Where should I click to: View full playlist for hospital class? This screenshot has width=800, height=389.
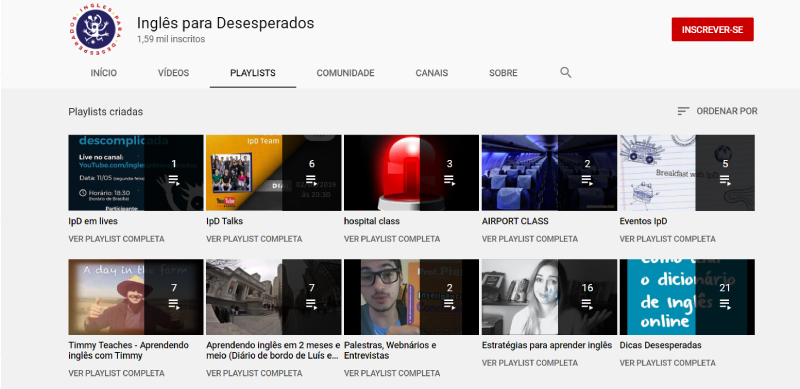392,239
